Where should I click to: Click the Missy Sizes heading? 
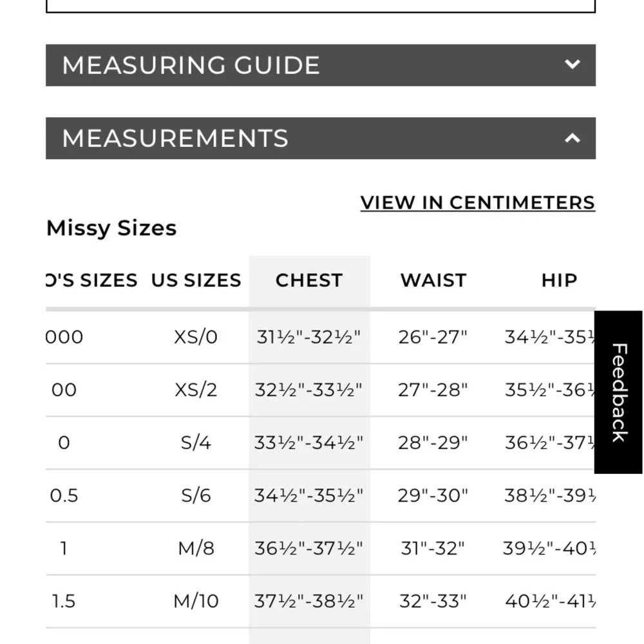click(x=111, y=228)
